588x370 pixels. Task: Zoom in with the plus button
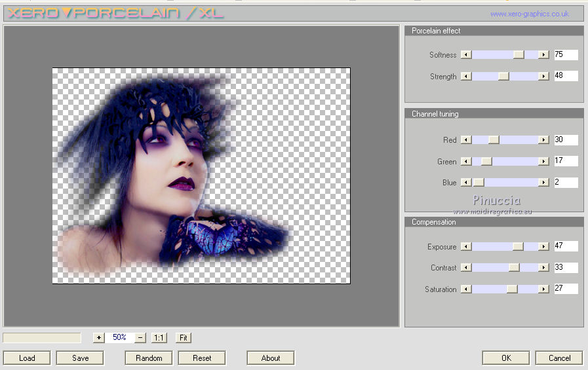98,337
